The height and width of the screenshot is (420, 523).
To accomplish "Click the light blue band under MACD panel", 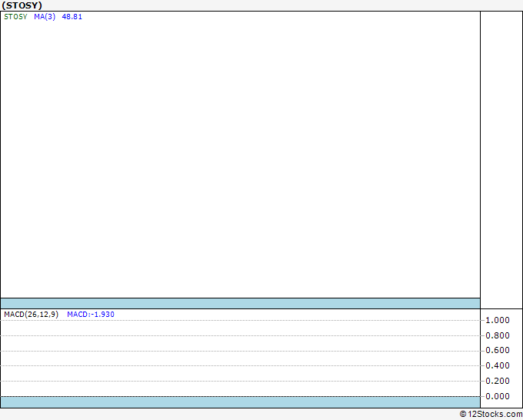I will coord(240,402).
